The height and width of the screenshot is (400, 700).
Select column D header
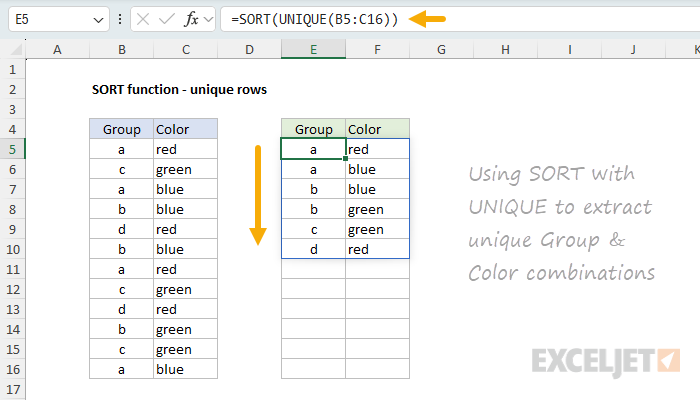tap(250, 49)
